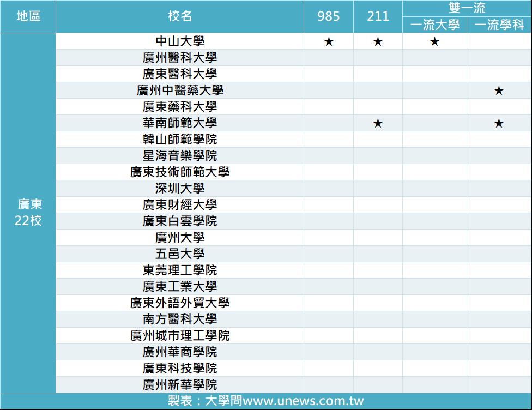The image size is (532, 410).
Task: Select 廣東工業大學 school name
Action: 180,286
